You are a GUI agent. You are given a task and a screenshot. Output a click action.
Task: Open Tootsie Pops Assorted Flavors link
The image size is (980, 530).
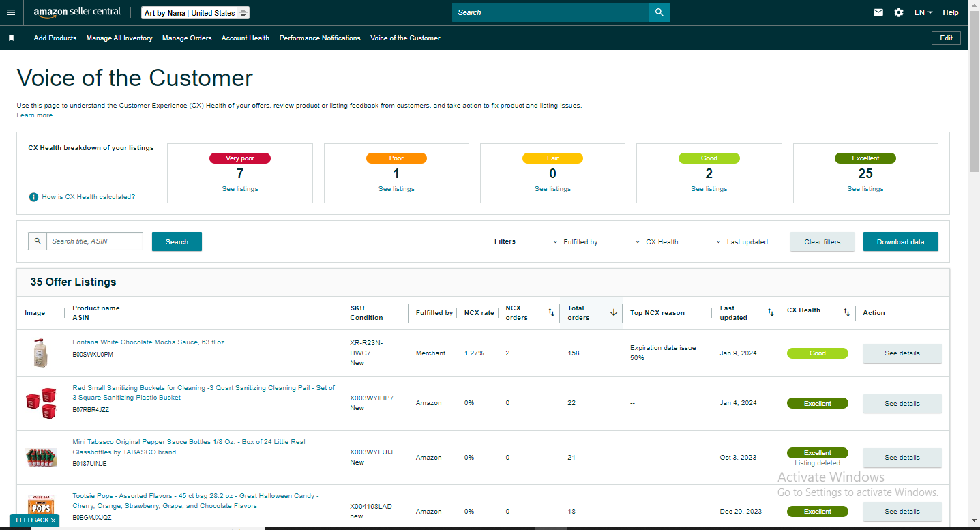tap(196, 501)
